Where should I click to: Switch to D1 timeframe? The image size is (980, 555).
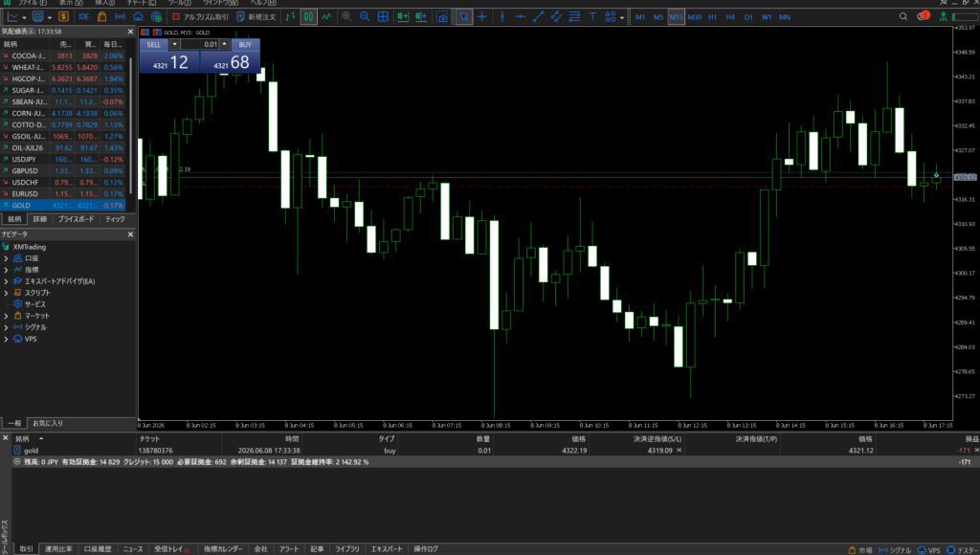tap(748, 17)
